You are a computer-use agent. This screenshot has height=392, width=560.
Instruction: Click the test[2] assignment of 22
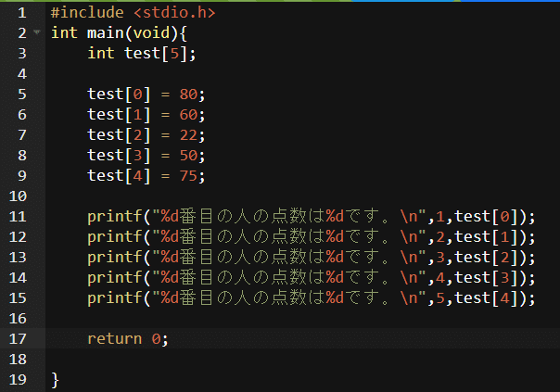146,135
